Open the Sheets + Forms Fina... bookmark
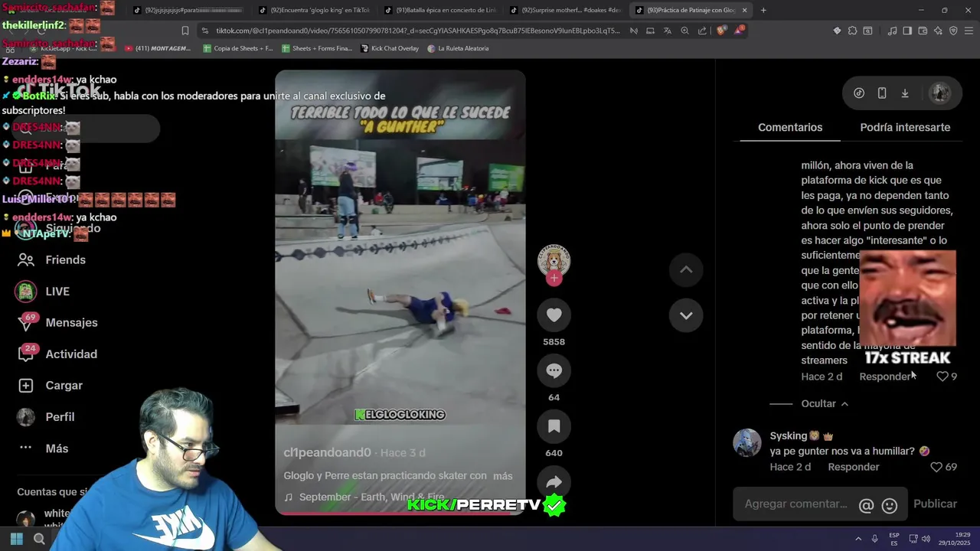 (x=317, y=48)
